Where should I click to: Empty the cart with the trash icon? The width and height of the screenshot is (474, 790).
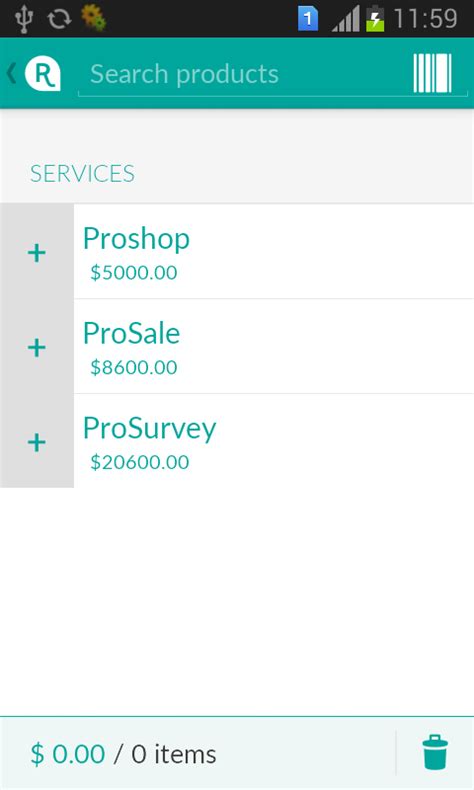click(x=435, y=752)
